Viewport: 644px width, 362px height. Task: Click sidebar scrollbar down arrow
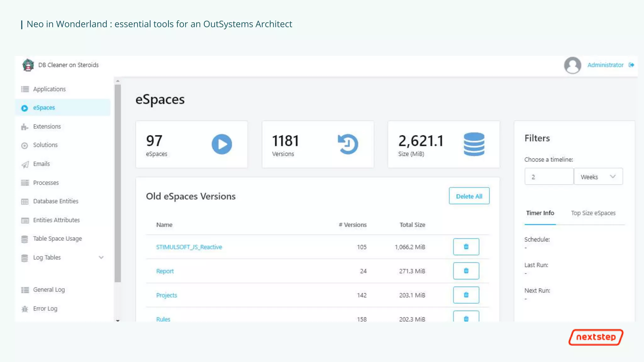pyautogui.click(x=118, y=320)
